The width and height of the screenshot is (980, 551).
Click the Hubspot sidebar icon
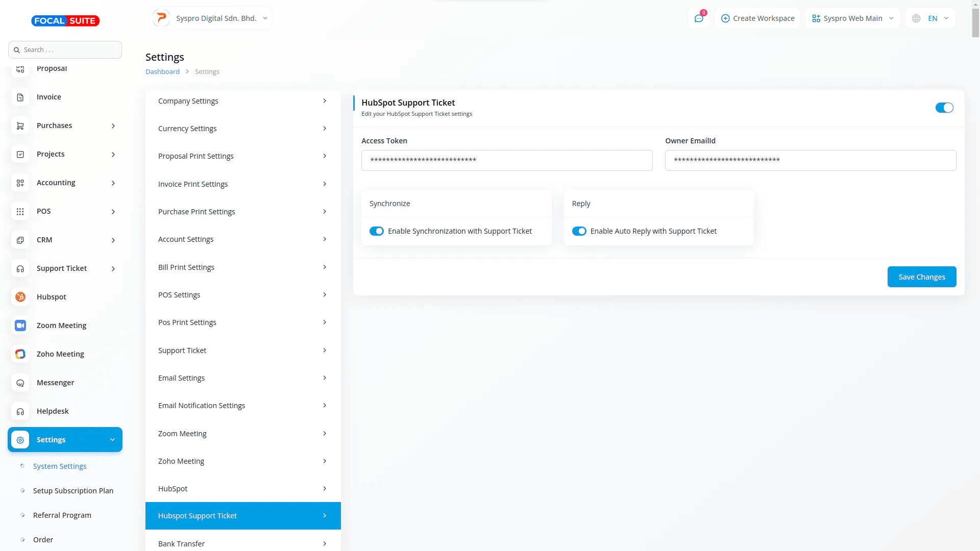point(20,297)
